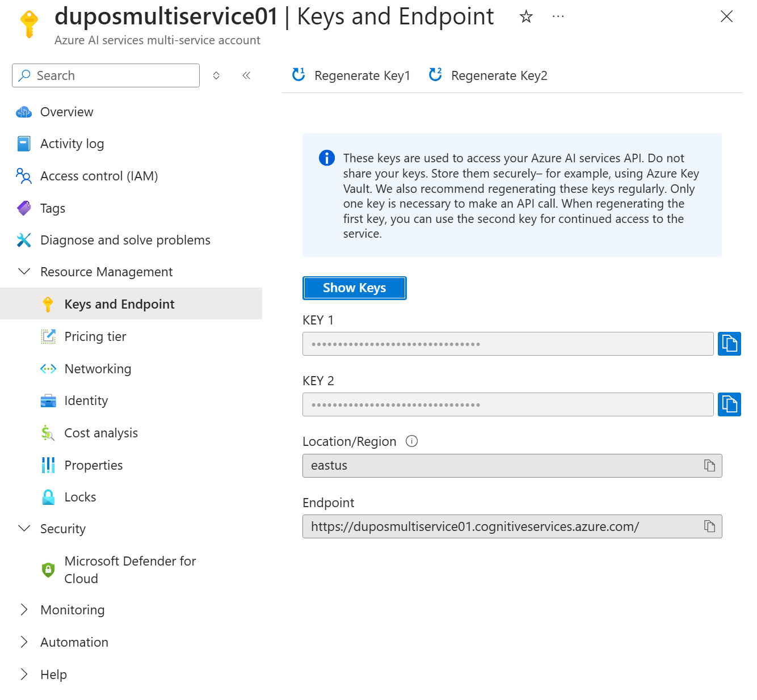Click the Diagnose wrench icon

[x=24, y=240]
